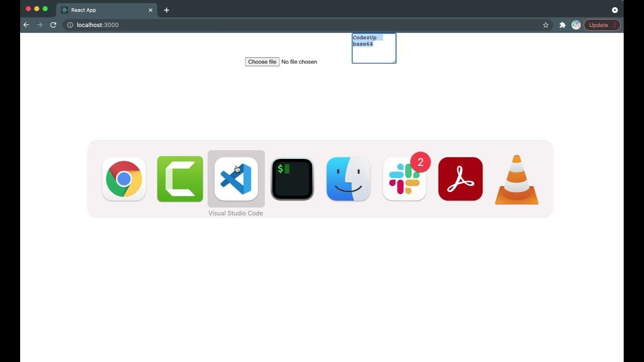Image resolution: width=644 pixels, height=362 pixels.
Task: Click the localhost:3000 address bar
Action: coord(307,25)
